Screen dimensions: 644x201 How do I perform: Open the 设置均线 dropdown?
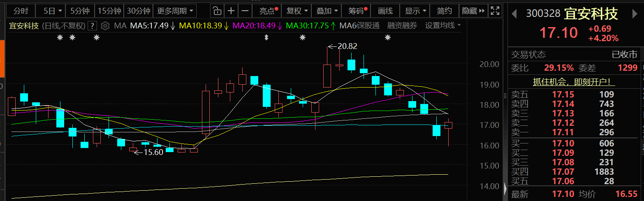click(x=443, y=26)
